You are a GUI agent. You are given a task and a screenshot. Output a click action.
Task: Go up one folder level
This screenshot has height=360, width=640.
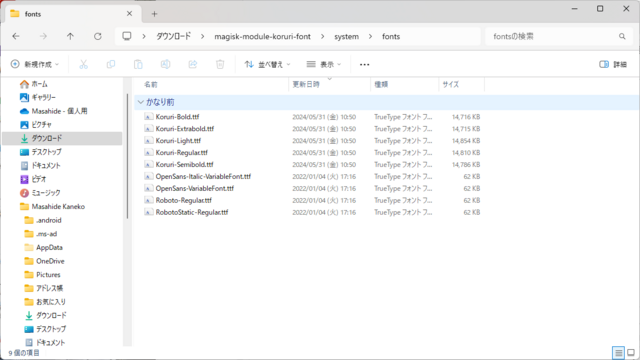click(70, 36)
